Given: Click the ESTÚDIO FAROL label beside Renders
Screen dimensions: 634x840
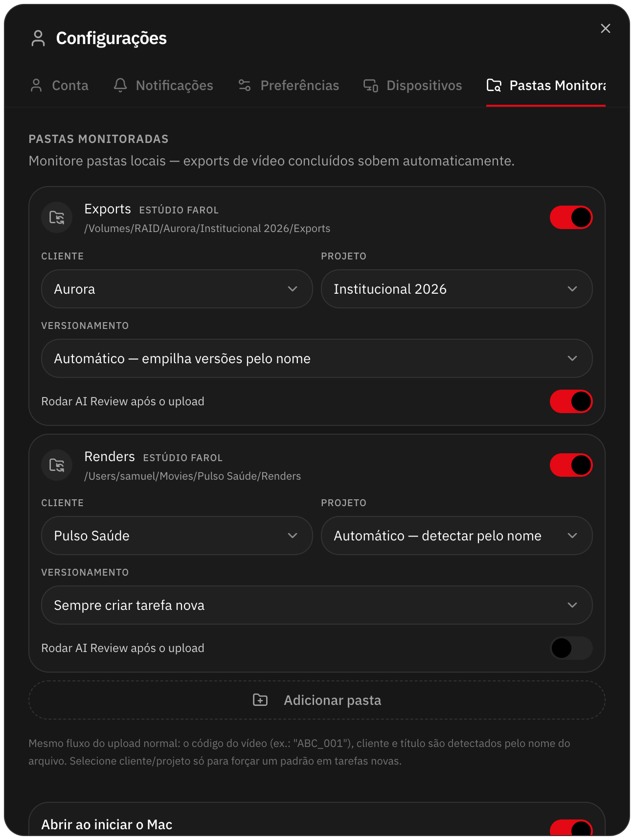Looking at the screenshot, I should point(183,458).
